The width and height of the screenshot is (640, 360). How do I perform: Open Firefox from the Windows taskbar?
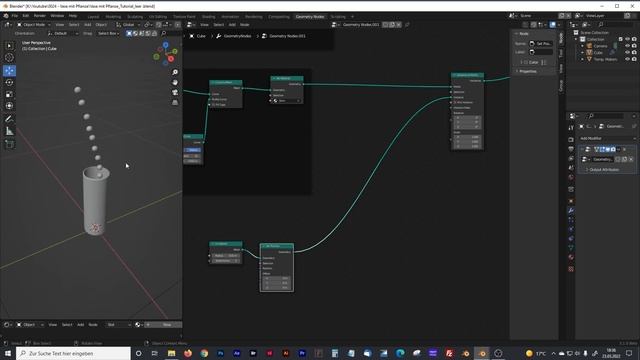pos(188,353)
